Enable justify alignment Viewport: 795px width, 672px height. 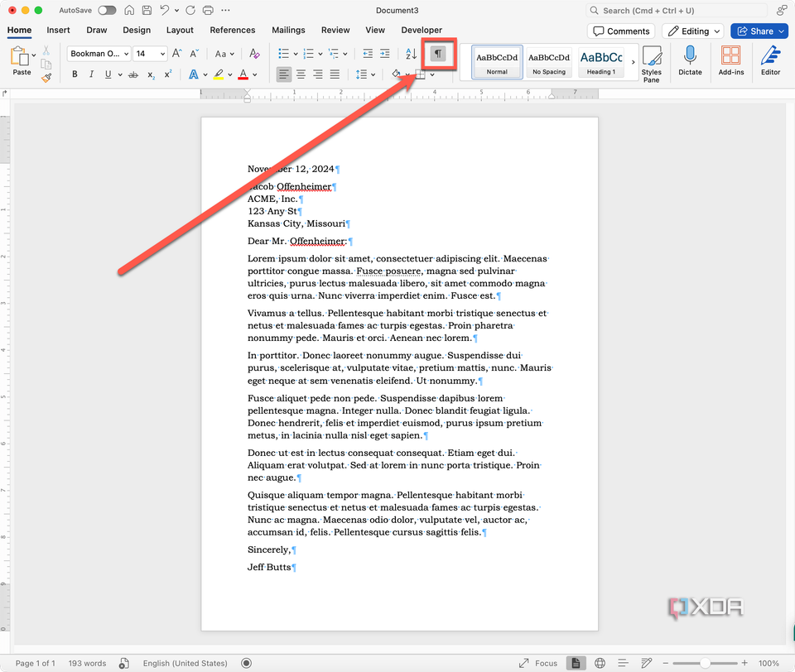[x=335, y=74]
